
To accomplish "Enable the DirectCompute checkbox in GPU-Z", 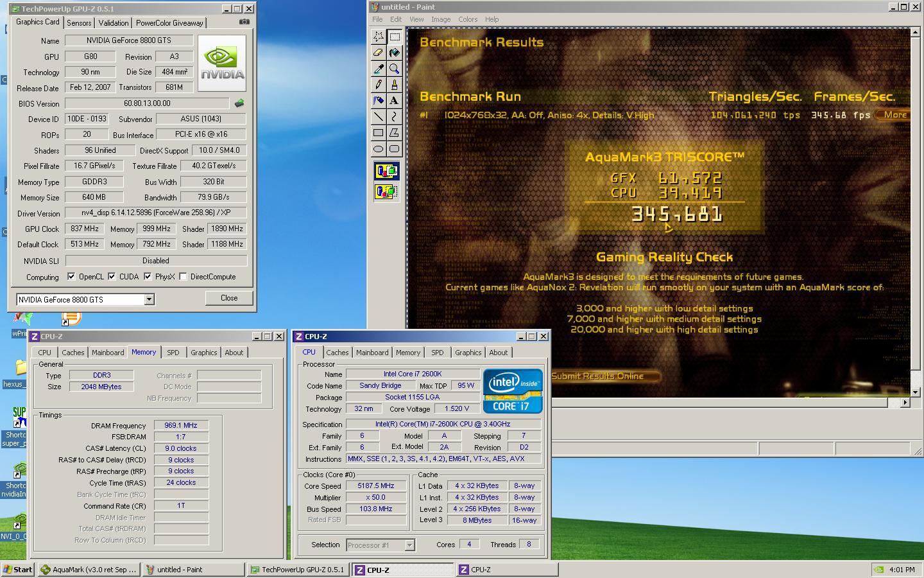I will [184, 277].
